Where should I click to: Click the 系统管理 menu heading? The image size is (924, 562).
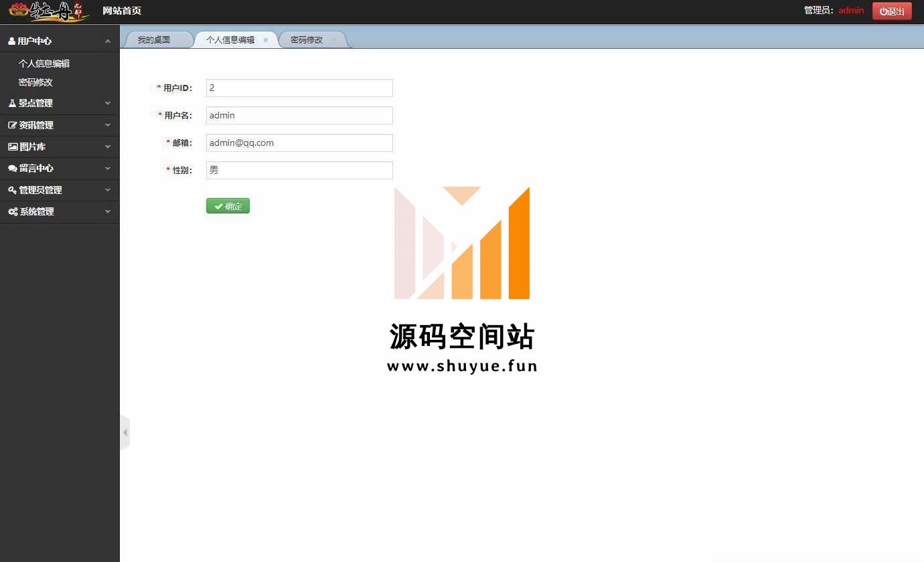click(60, 211)
